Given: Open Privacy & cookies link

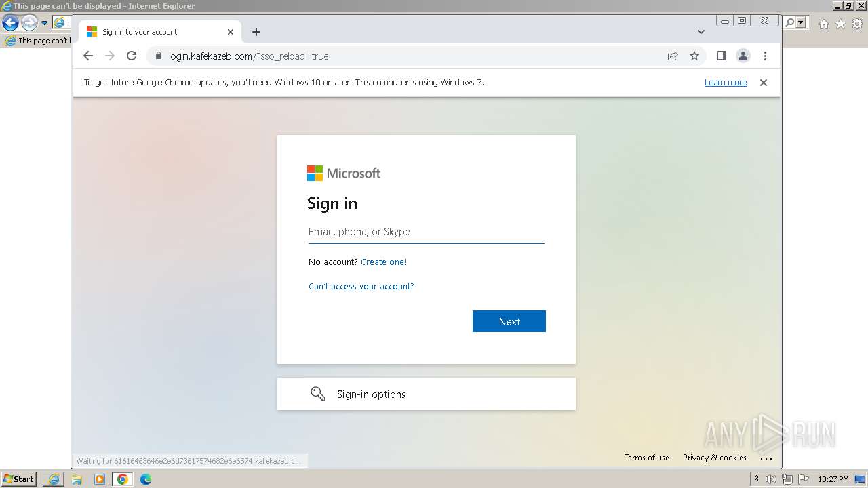Looking at the screenshot, I should tap(715, 457).
